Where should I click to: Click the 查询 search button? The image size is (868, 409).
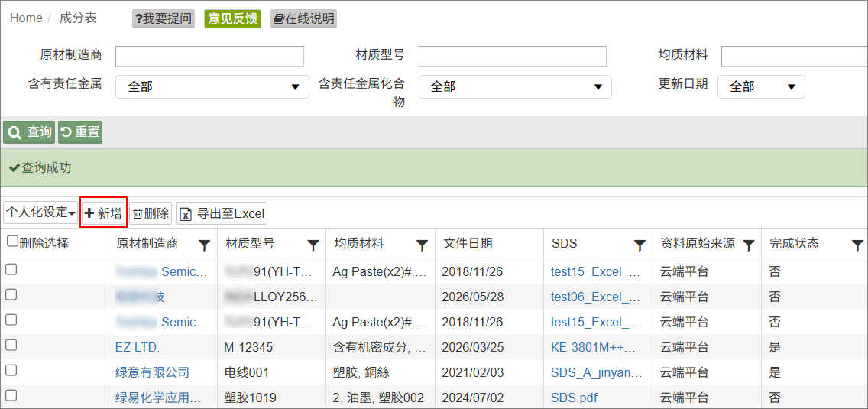29,132
